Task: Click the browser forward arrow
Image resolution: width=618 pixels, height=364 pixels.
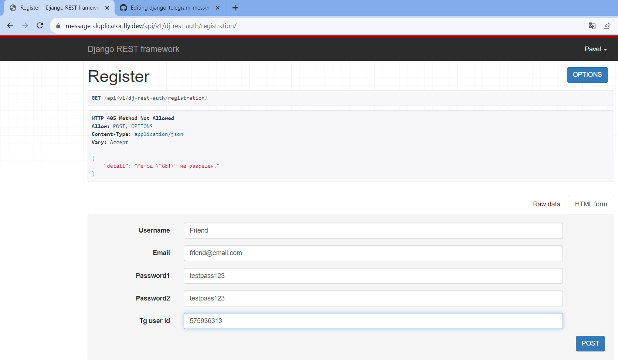Action: click(25, 25)
